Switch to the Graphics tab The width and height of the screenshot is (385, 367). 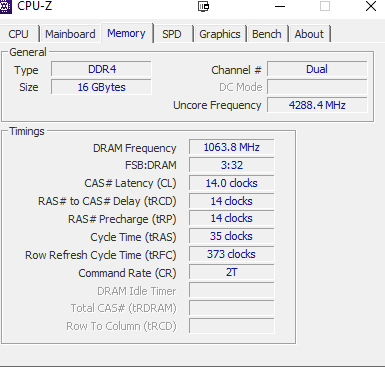pos(220,34)
